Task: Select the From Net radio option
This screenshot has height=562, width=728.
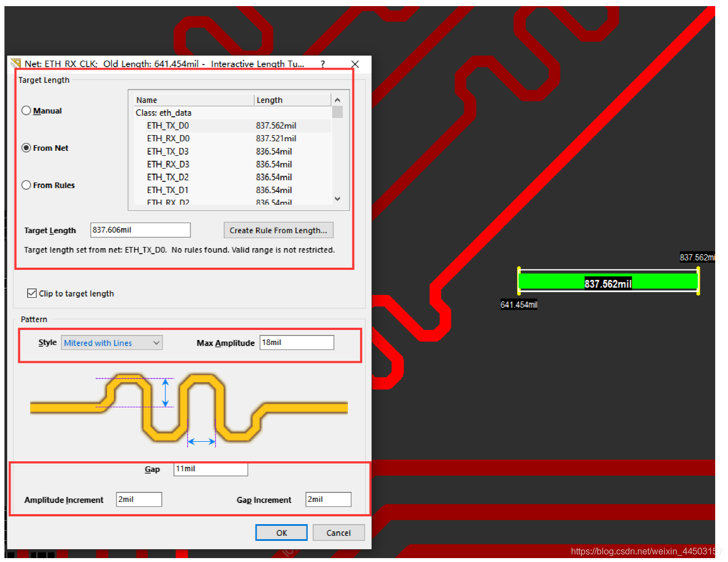Action: (26, 148)
